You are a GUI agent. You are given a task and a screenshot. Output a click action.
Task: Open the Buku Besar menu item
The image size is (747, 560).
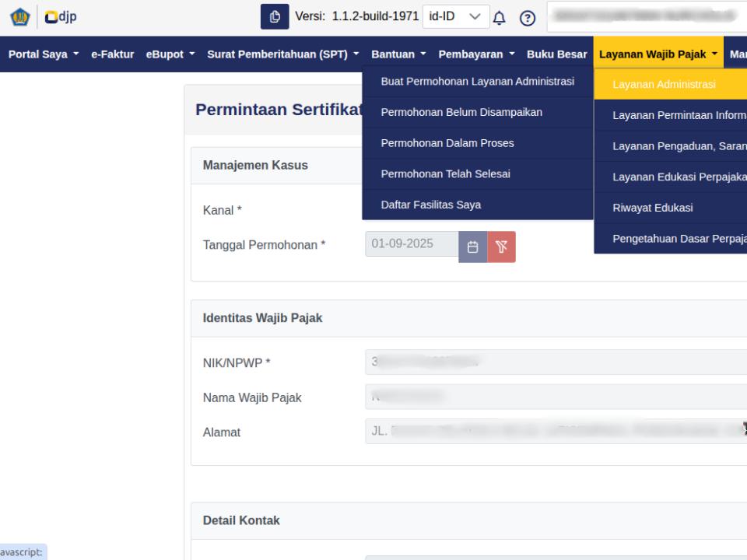556,54
